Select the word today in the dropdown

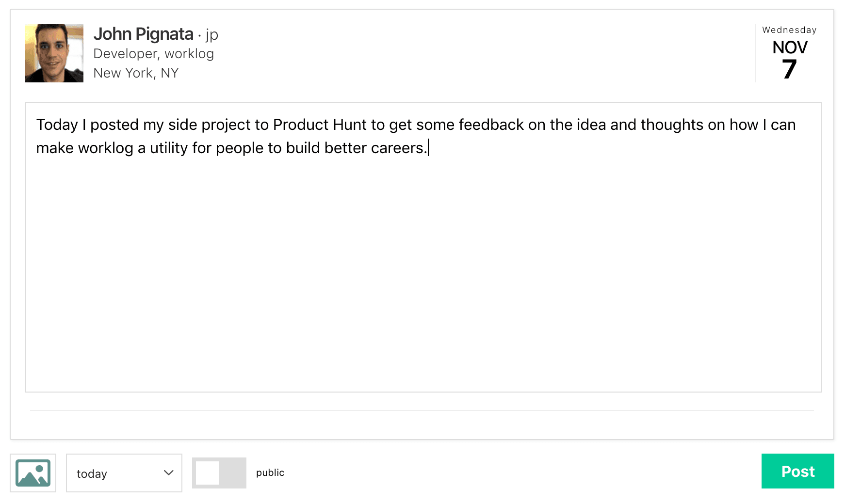tap(92, 473)
